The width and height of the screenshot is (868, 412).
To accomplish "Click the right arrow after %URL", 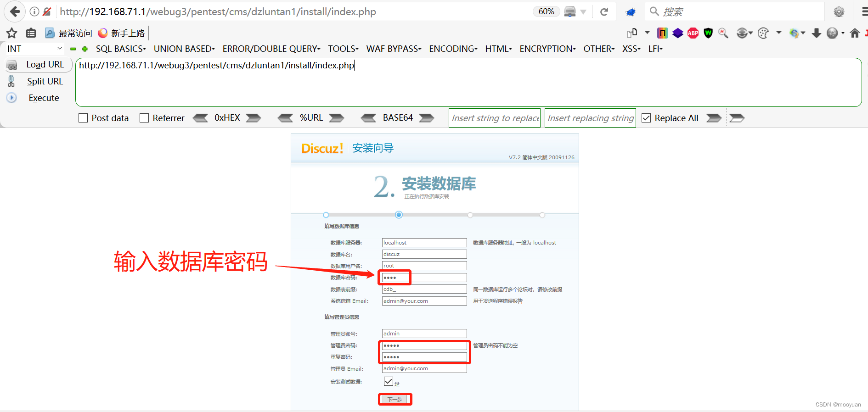I will coord(337,118).
